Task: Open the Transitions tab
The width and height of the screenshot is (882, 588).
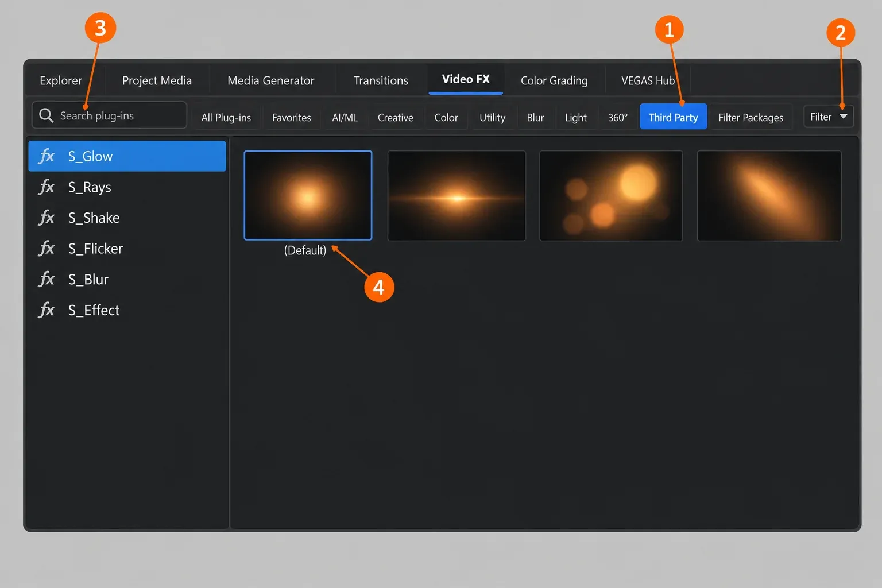Action: pos(381,80)
